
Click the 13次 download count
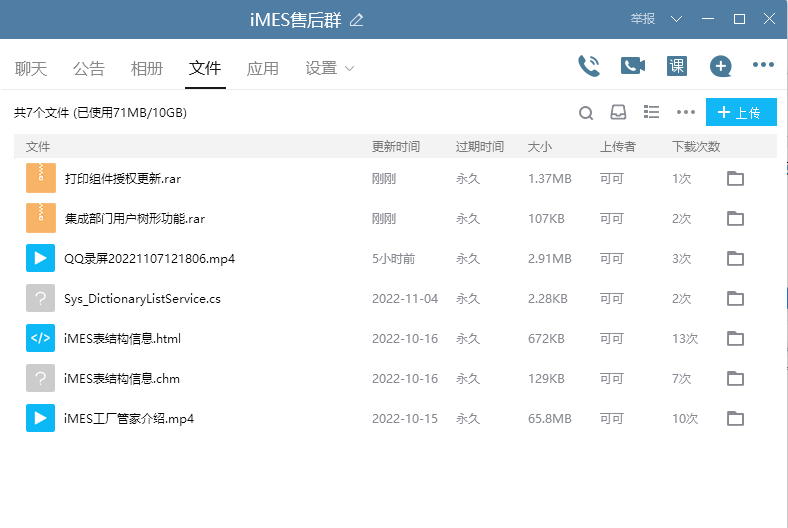[685, 339]
